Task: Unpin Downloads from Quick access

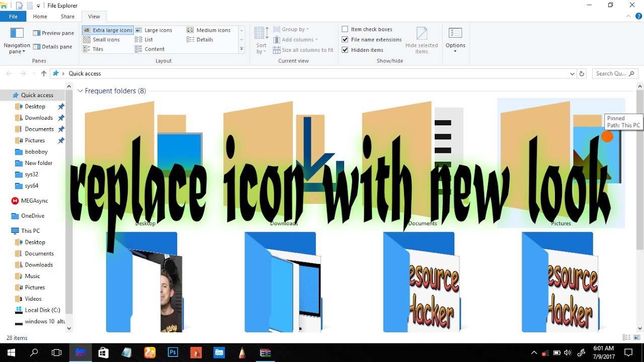Action: [61, 118]
